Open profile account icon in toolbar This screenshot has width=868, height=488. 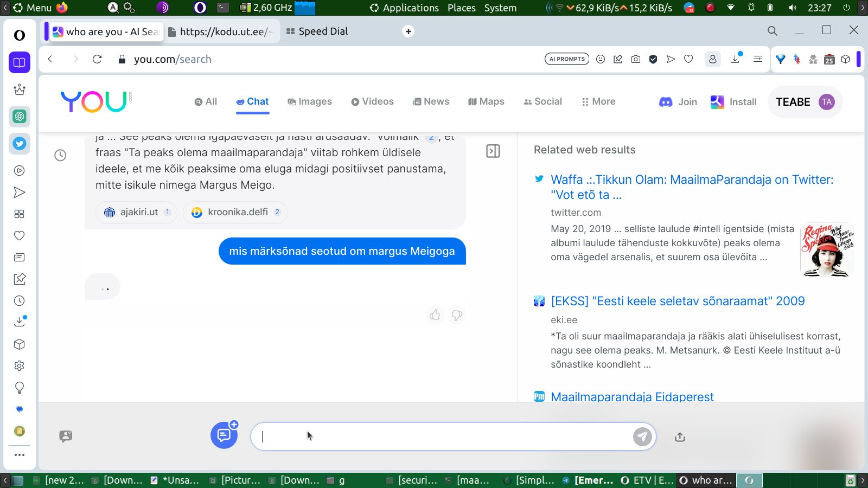pyautogui.click(x=713, y=59)
